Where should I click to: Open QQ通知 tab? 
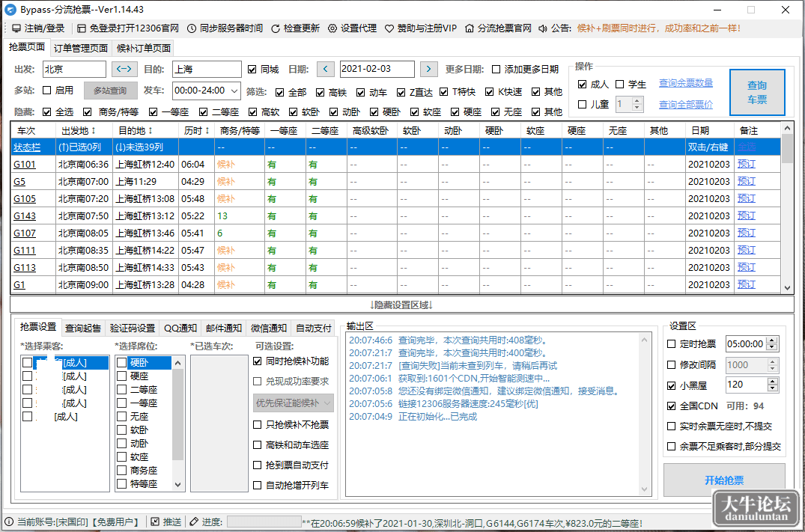[180, 328]
